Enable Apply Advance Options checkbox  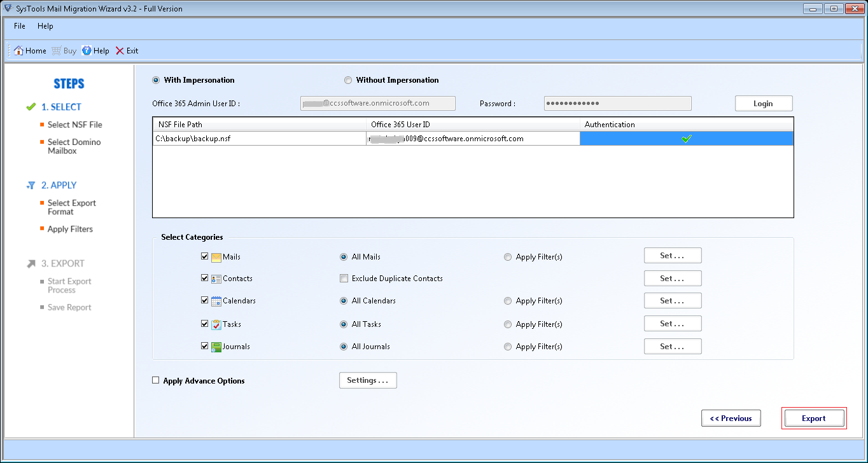click(156, 381)
